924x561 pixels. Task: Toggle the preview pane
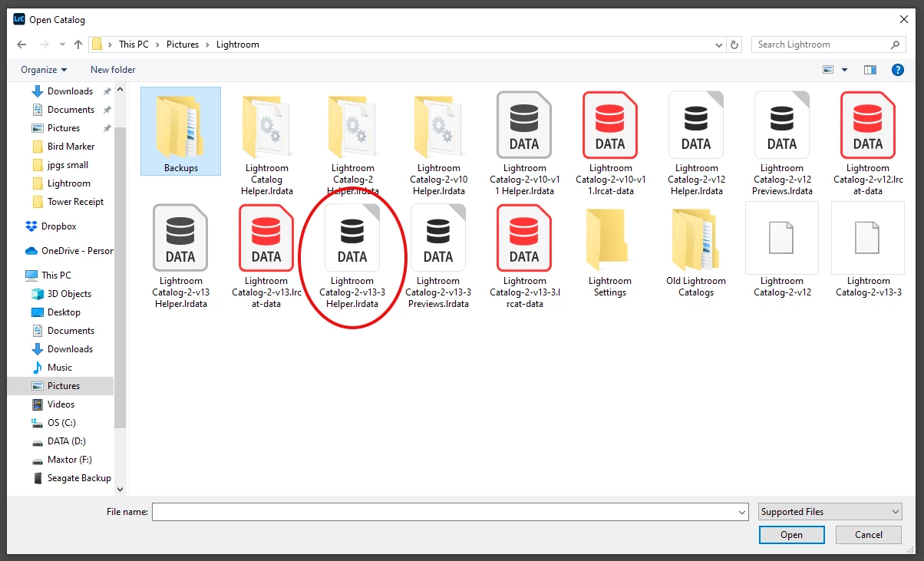pyautogui.click(x=870, y=70)
